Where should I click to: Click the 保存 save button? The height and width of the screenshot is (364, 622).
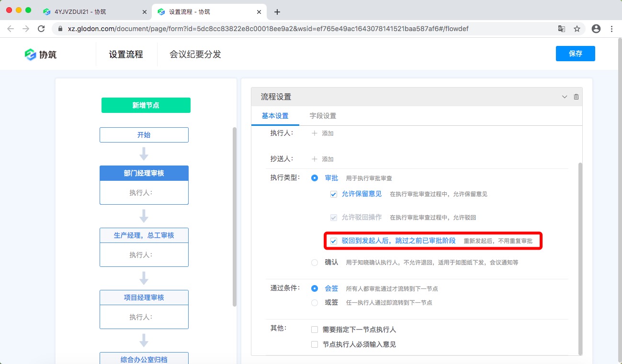click(x=575, y=54)
